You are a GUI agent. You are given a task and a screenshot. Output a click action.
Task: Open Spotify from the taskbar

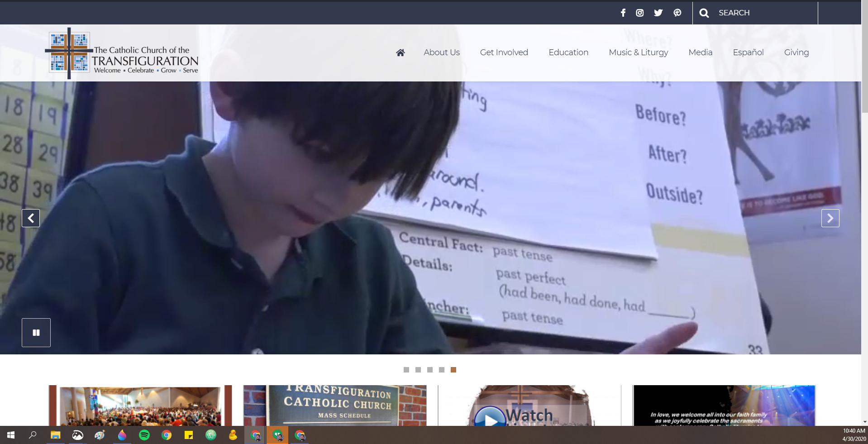[x=144, y=435]
